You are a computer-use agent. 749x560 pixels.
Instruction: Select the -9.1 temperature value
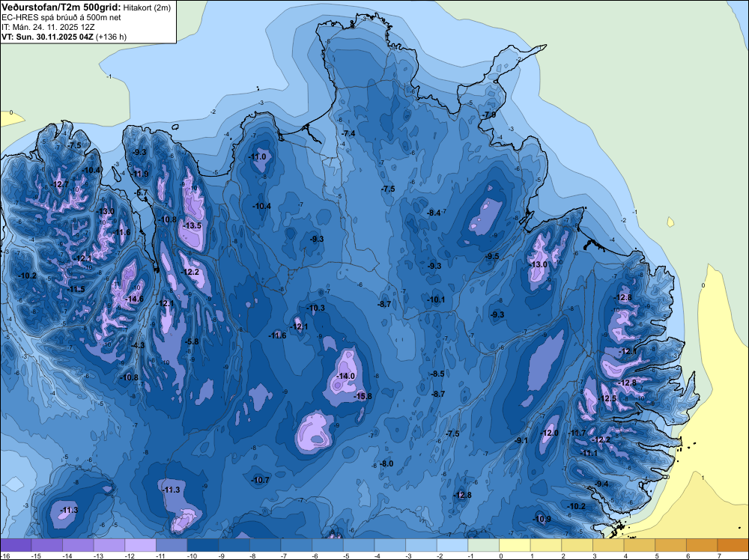[521, 441]
